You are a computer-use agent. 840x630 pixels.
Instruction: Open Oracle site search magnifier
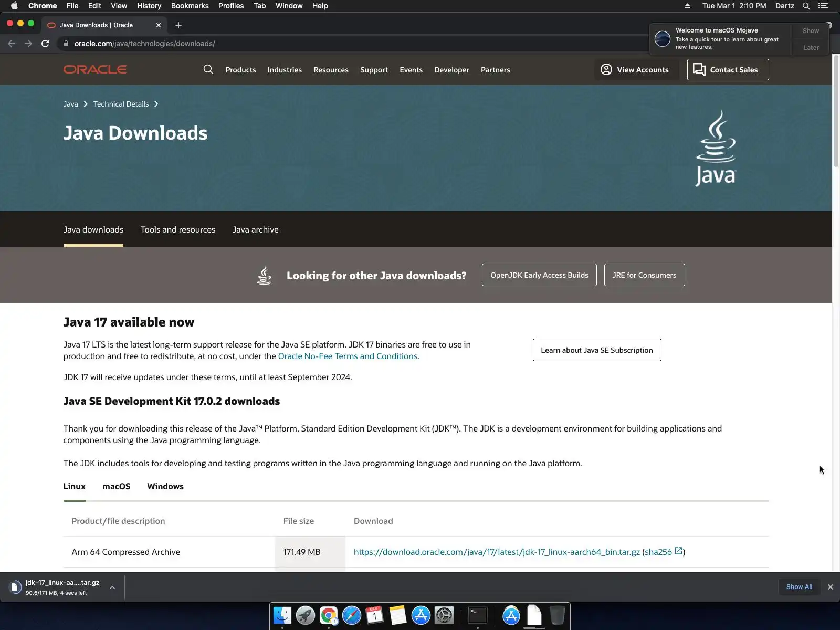click(208, 69)
